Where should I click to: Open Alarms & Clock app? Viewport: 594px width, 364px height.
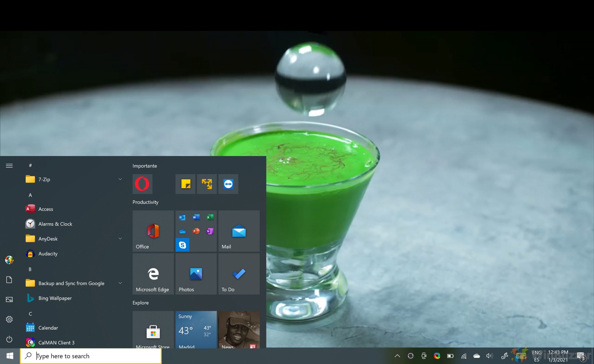[x=74, y=224]
